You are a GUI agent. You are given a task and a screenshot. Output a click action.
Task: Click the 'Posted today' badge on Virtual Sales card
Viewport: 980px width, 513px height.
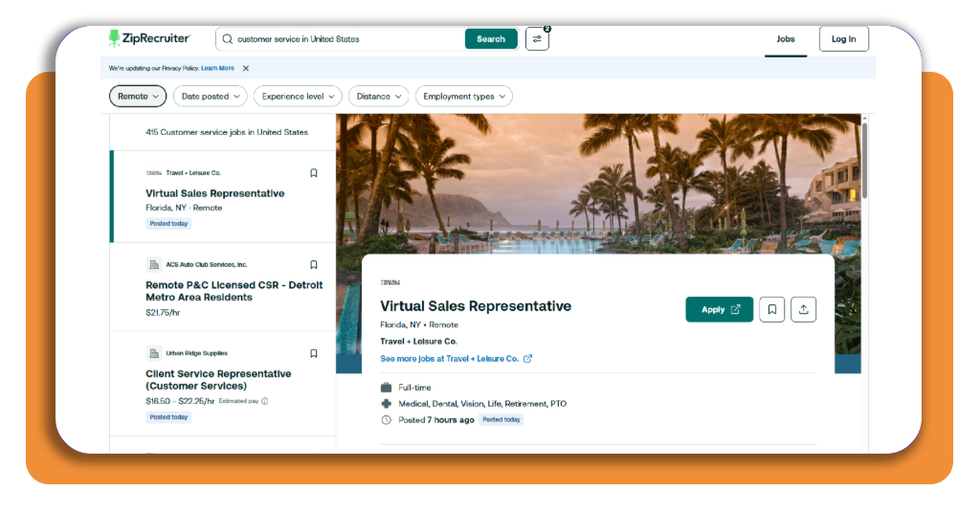tap(168, 224)
